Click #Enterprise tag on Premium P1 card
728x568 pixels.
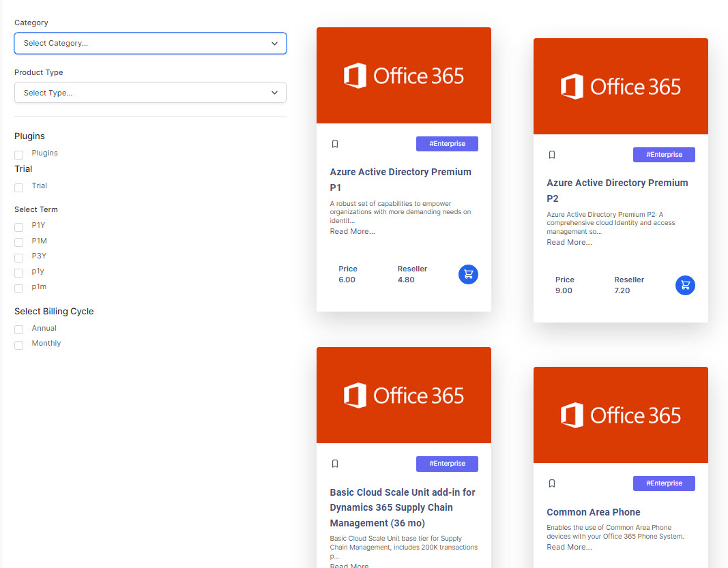[447, 144]
